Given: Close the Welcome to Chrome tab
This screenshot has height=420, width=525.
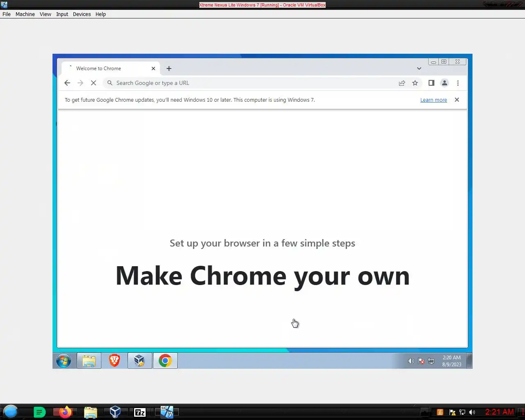Looking at the screenshot, I should pos(153,68).
